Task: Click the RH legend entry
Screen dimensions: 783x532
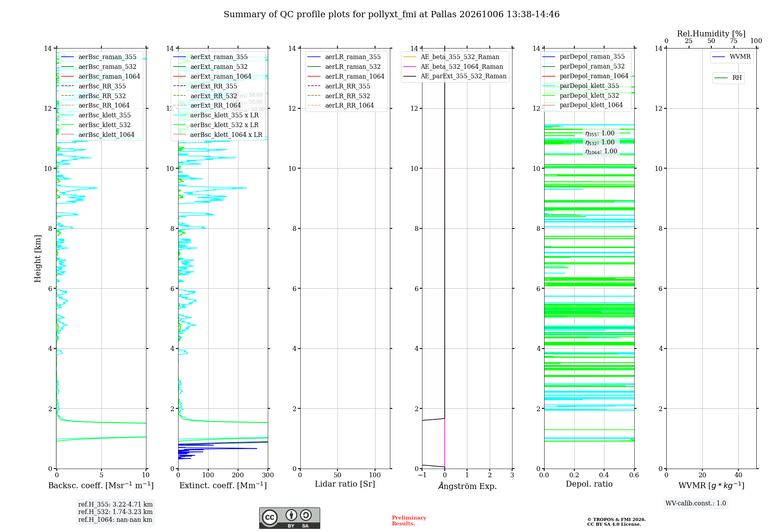Action: point(728,78)
